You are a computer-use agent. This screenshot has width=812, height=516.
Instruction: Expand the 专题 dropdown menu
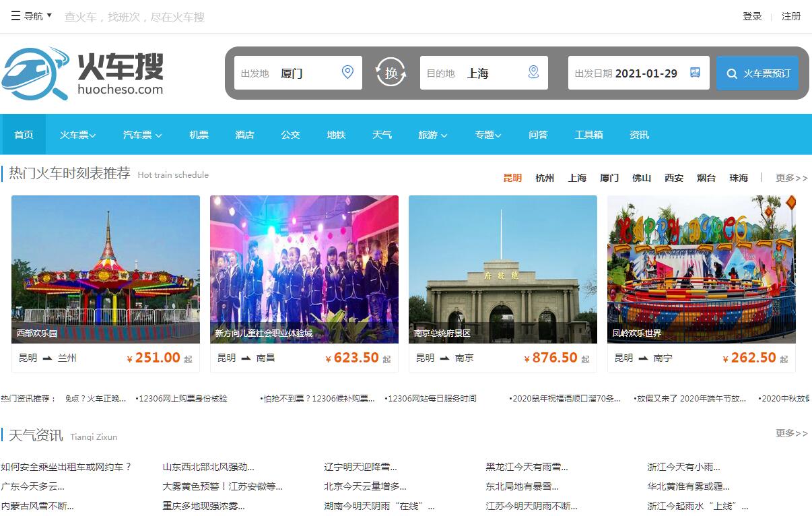pos(488,135)
